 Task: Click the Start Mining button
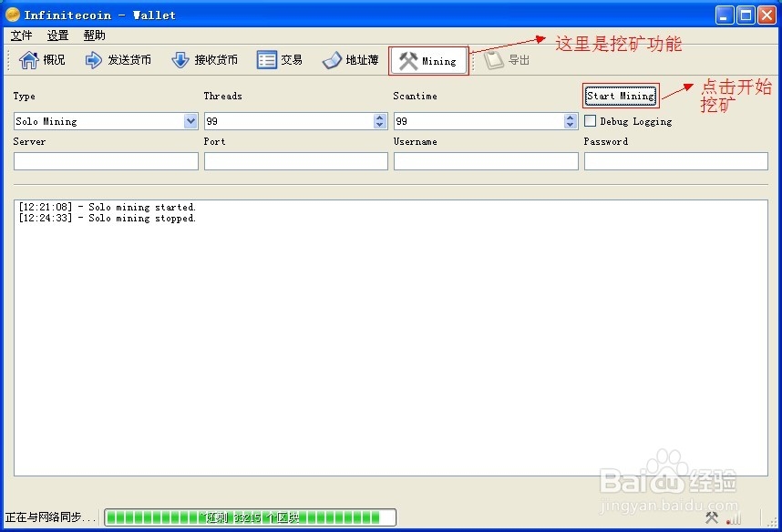pos(621,96)
